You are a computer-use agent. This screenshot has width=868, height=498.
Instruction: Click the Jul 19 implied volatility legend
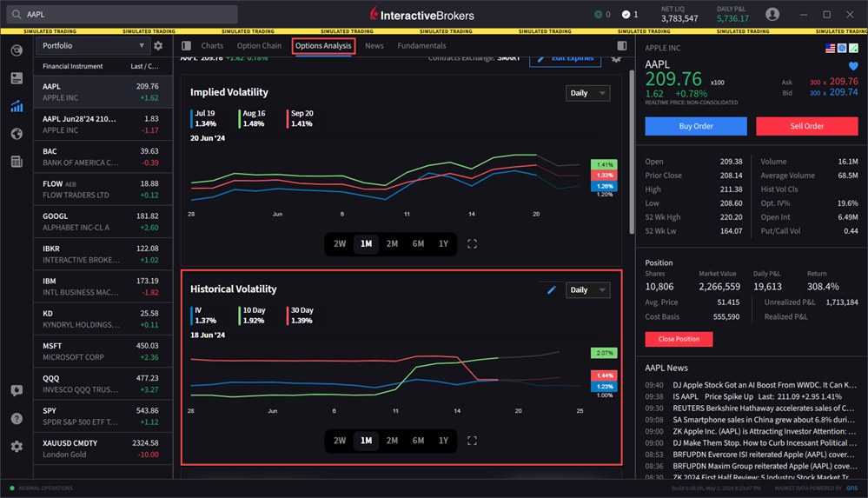point(204,118)
